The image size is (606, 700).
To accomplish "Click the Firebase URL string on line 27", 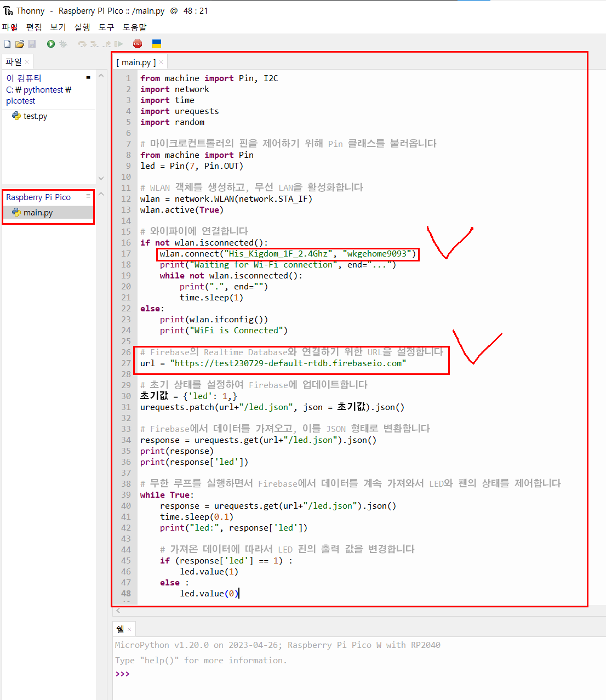I will click(x=288, y=363).
